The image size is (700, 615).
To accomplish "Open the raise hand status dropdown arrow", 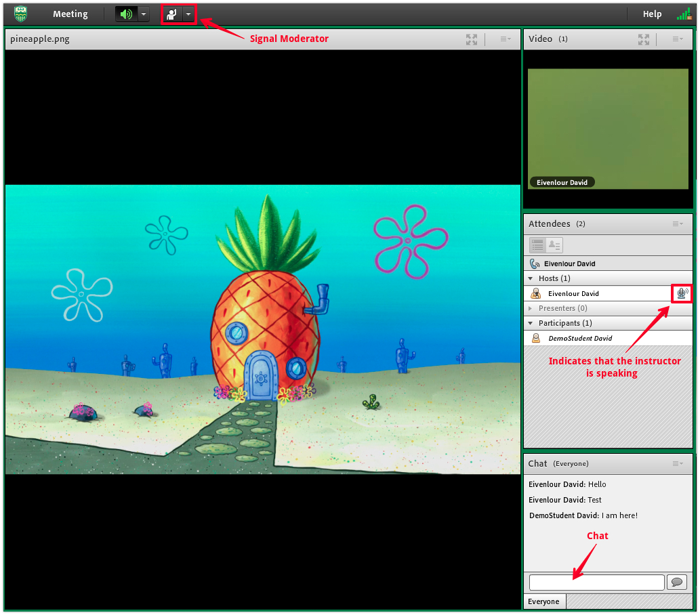I will [188, 14].
